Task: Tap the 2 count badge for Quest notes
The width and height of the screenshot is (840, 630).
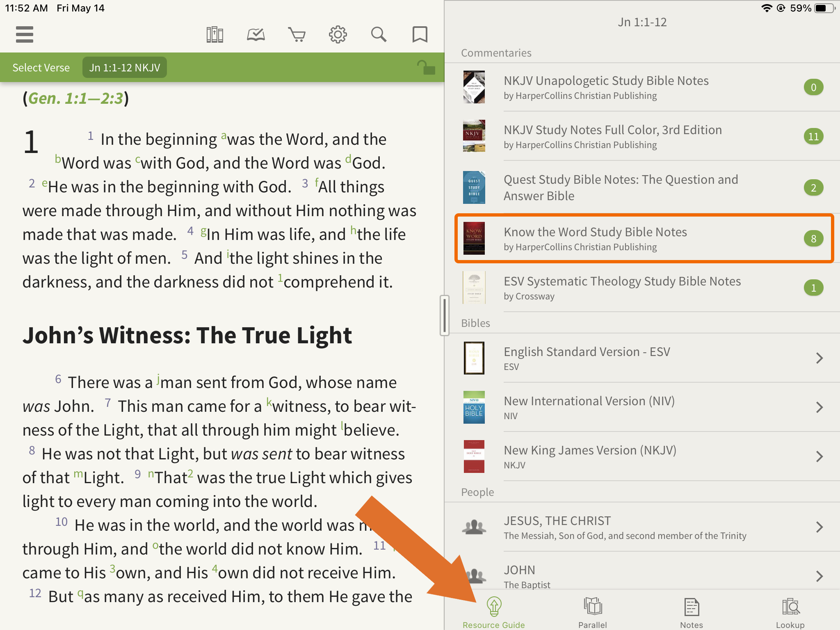Action: [x=813, y=187]
